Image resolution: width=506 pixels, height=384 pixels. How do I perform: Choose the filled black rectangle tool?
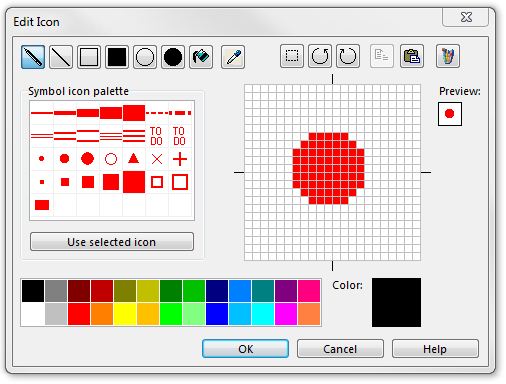pos(117,57)
